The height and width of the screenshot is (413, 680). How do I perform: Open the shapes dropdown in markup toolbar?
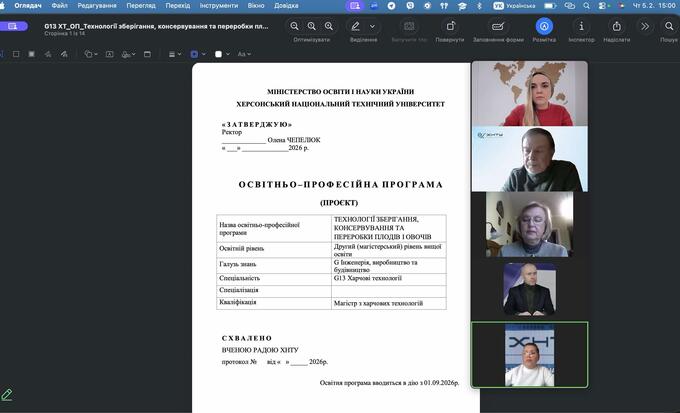[x=93, y=53]
